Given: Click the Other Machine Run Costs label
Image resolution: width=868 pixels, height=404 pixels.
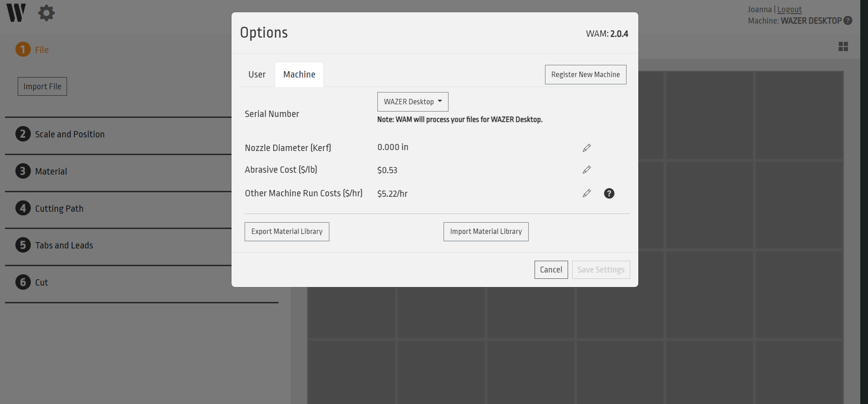Looking at the screenshot, I should pyautogui.click(x=304, y=193).
